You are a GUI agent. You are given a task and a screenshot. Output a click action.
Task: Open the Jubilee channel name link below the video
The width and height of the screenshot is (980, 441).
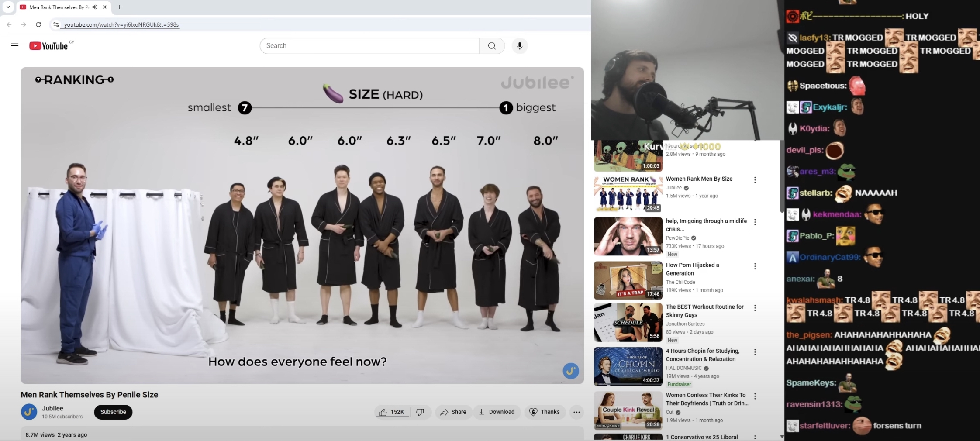52,408
